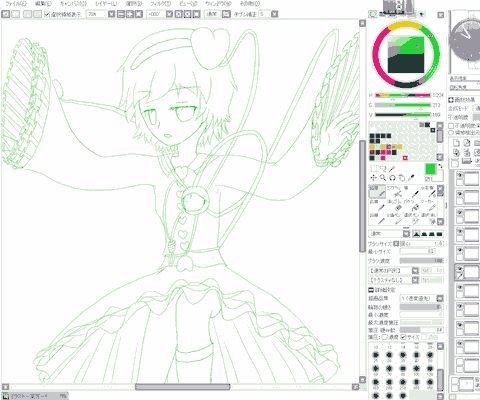Click the zoom out canvas button
The width and height of the screenshot is (480, 400).
tap(121, 14)
